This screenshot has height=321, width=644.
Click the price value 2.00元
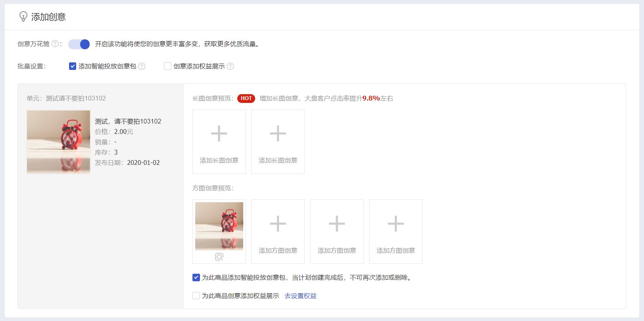(124, 131)
